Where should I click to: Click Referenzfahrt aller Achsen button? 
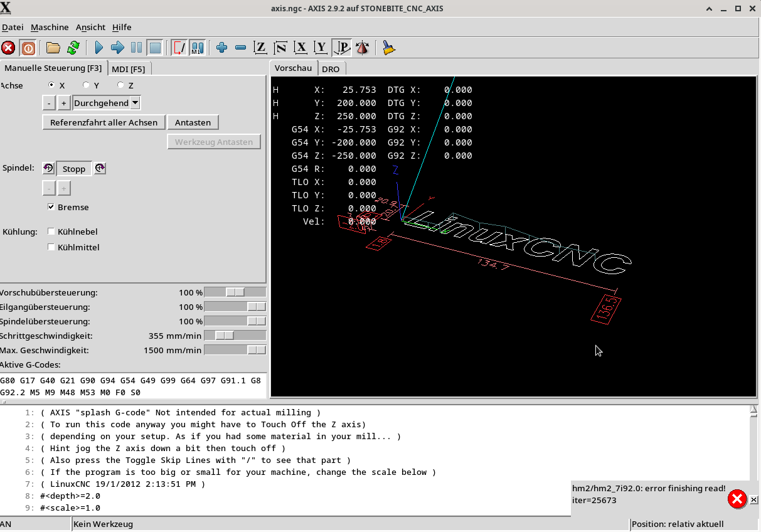click(104, 122)
